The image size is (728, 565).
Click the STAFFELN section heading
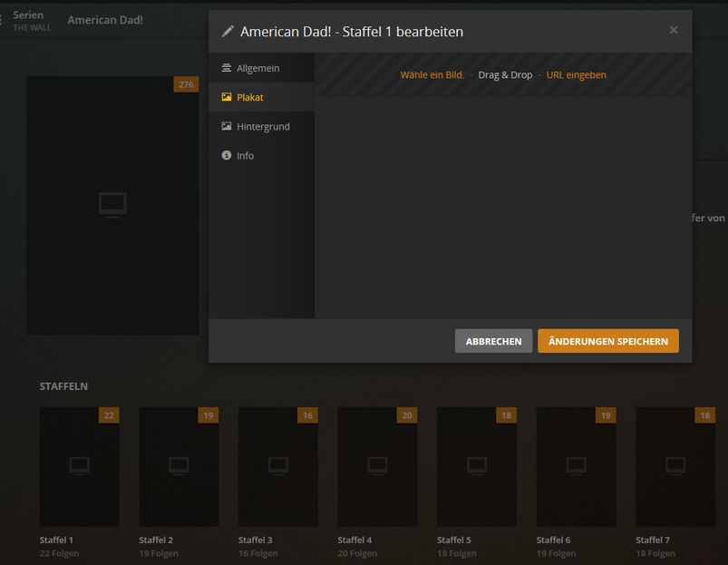click(63, 386)
